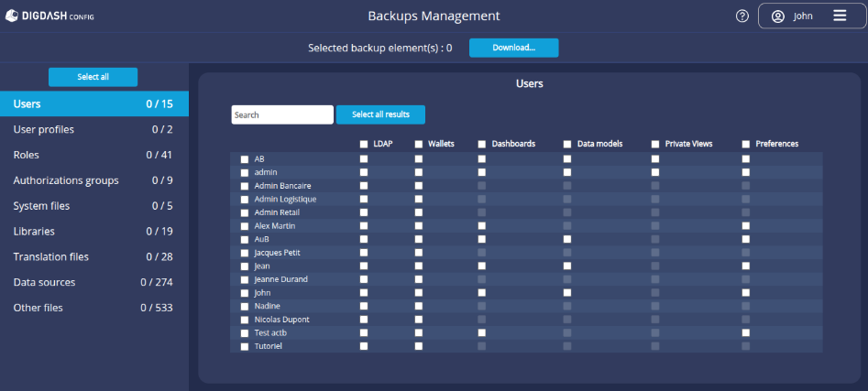Screen dimensions: 868x391
Task: Open the Authorizations groups category
Action: click(x=94, y=180)
